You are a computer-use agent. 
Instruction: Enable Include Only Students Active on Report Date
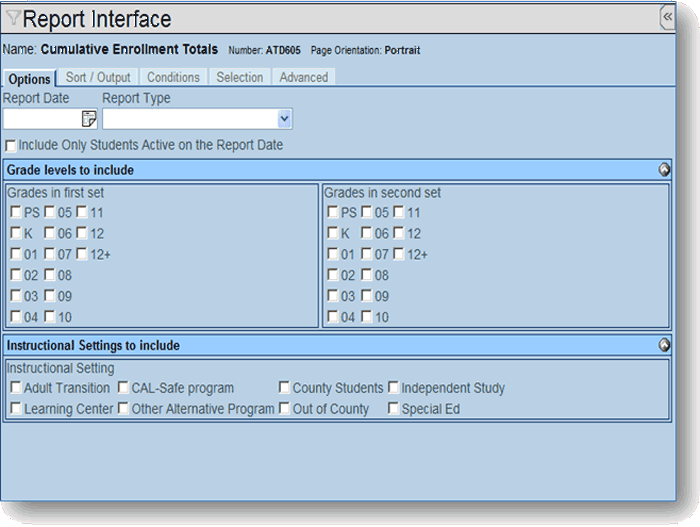(11, 146)
